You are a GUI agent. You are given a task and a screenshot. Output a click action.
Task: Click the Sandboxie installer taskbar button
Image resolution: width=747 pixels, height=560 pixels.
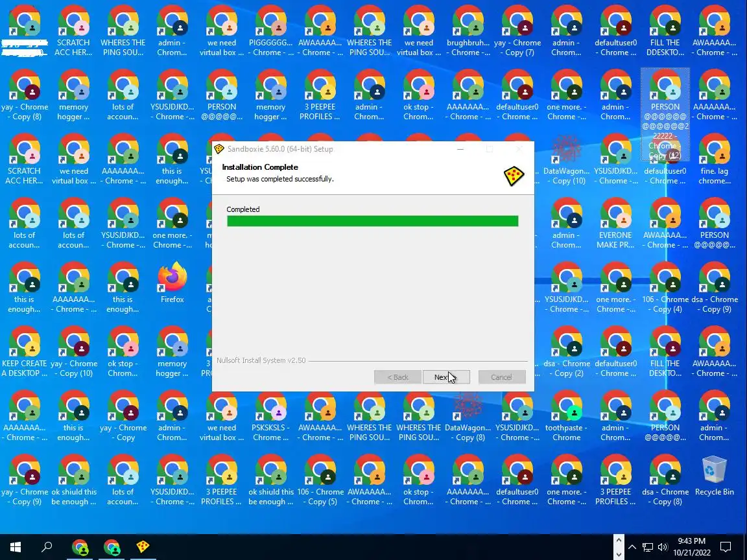[x=143, y=546]
